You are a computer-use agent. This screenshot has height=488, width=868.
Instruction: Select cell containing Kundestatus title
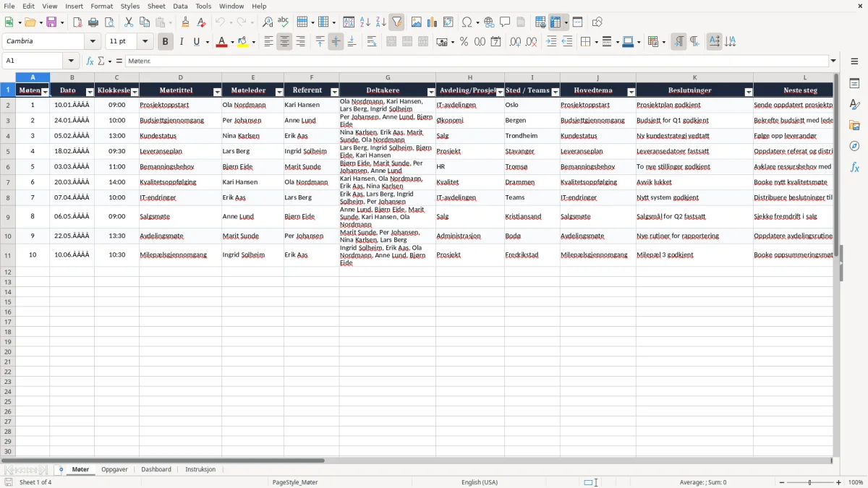180,136
